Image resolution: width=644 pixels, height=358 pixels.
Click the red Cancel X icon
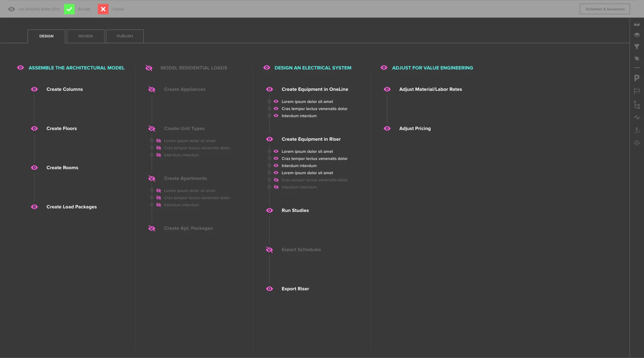tap(103, 9)
